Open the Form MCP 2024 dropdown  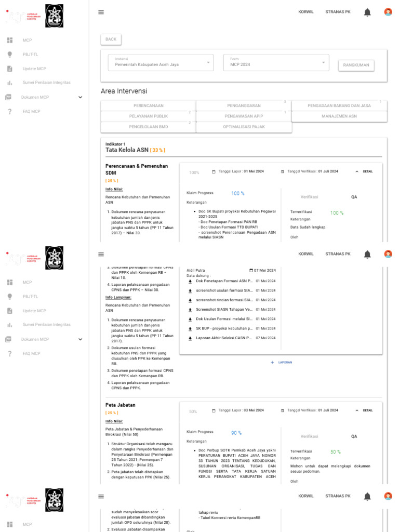[276, 62]
